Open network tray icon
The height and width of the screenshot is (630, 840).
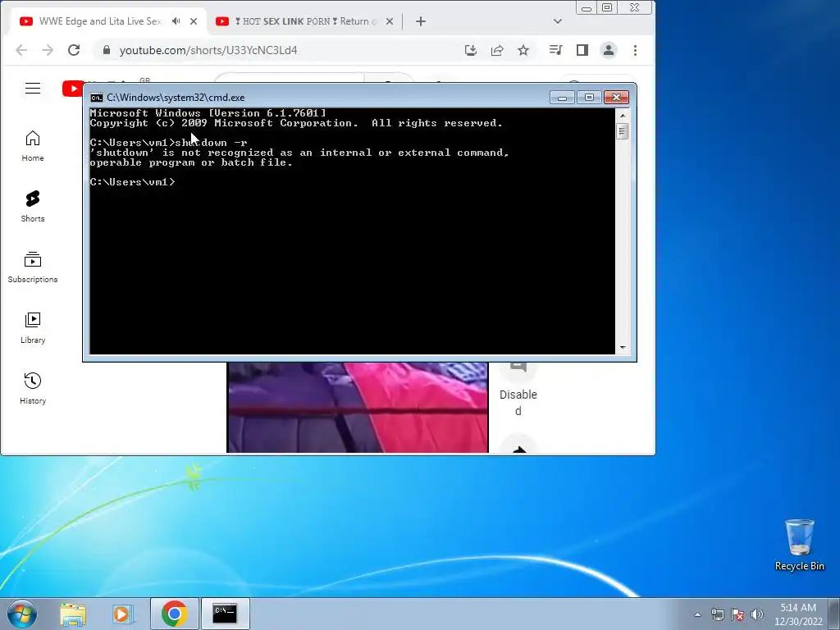point(717,614)
